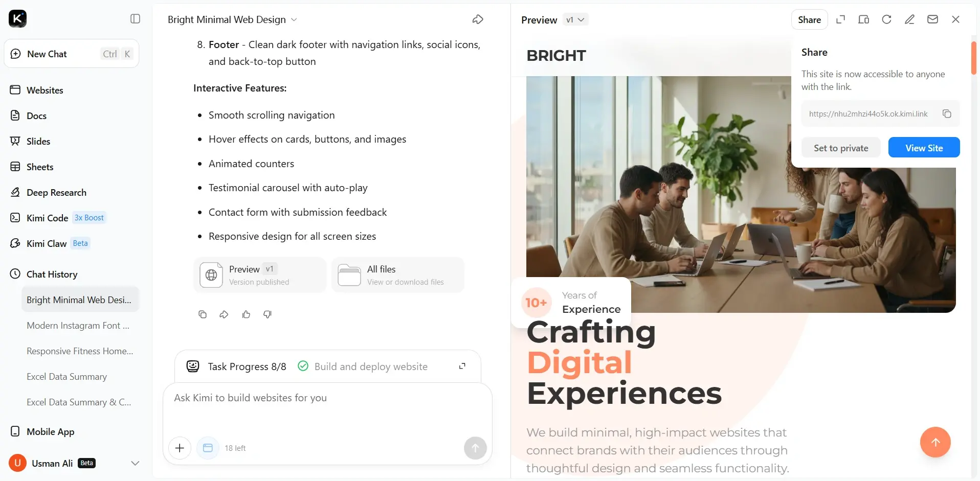
Task: Switch to the Slides section
Action: click(x=38, y=141)
